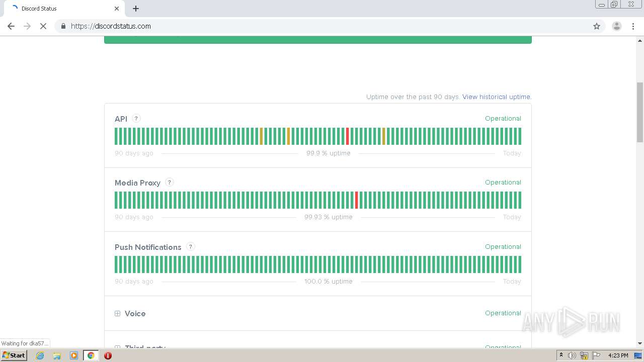Click the browser back arrow
The height and width of the screenshot is (362, 644).
point(11,26)
